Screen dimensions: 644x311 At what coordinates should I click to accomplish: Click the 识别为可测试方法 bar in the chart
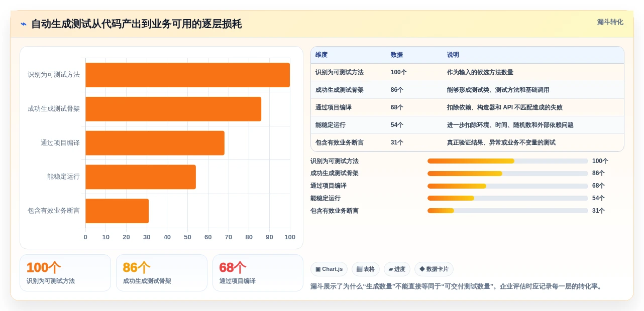point(187,75)
